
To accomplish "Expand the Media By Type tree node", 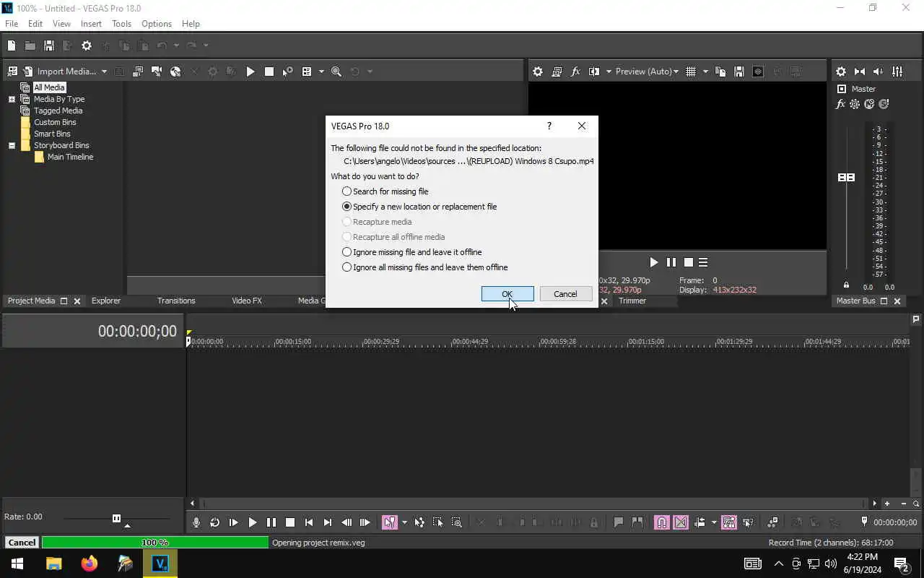I will click(12, 99).
